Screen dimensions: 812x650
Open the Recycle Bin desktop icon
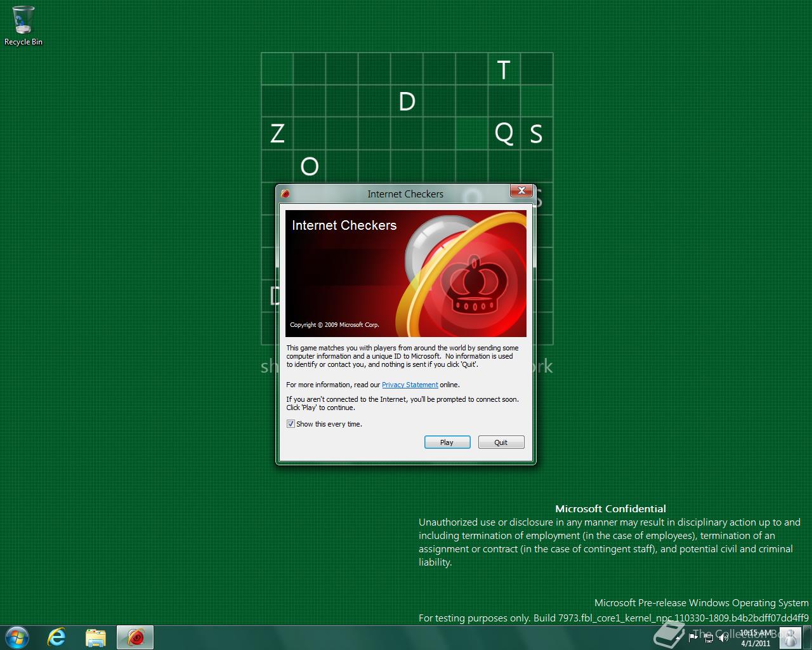23,25
